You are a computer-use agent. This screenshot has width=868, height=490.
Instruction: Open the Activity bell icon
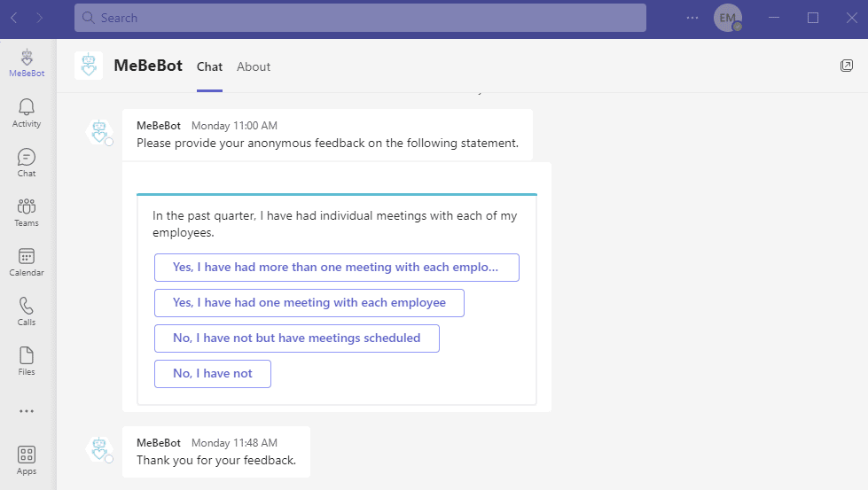(27, 113)
